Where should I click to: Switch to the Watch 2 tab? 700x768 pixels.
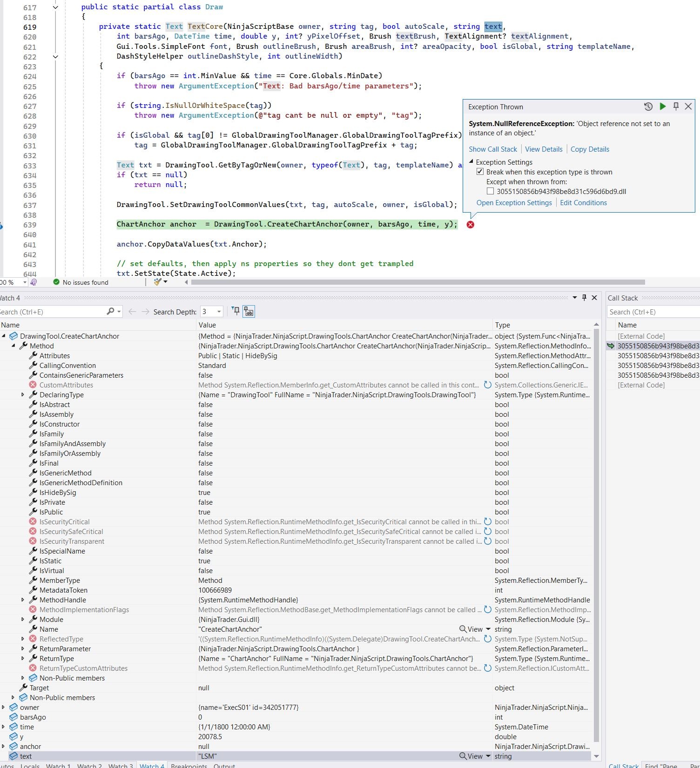pos(89,765)
